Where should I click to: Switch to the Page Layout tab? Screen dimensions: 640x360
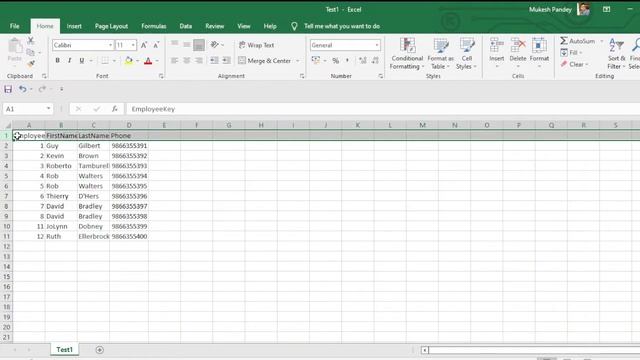coord(111,26)
